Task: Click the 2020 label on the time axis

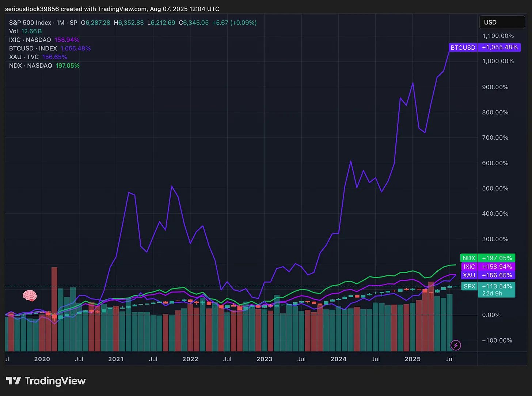Action: pos(42,359)
